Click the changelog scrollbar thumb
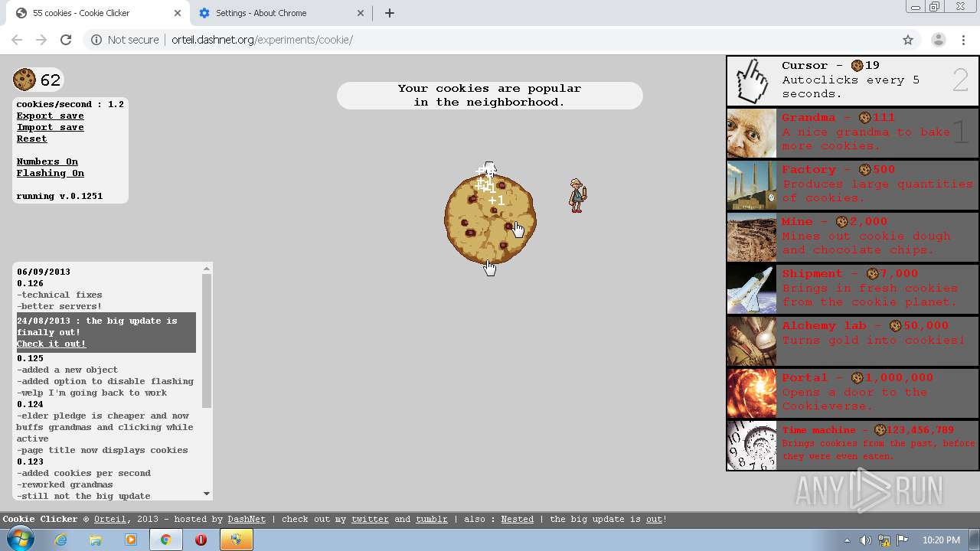The width and height of the screenshot is (980, 551). 207,341
